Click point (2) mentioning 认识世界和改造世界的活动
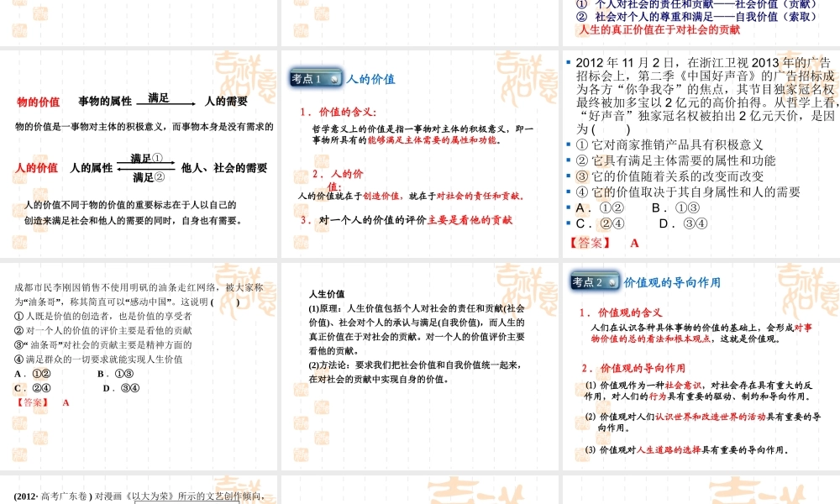 coord(703,422)
